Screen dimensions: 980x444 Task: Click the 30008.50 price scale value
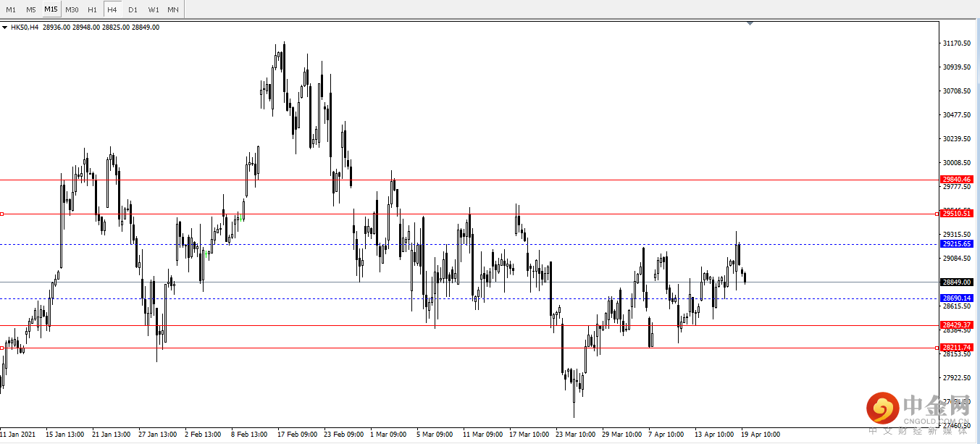pyautogui.click(x=957, y=163)
